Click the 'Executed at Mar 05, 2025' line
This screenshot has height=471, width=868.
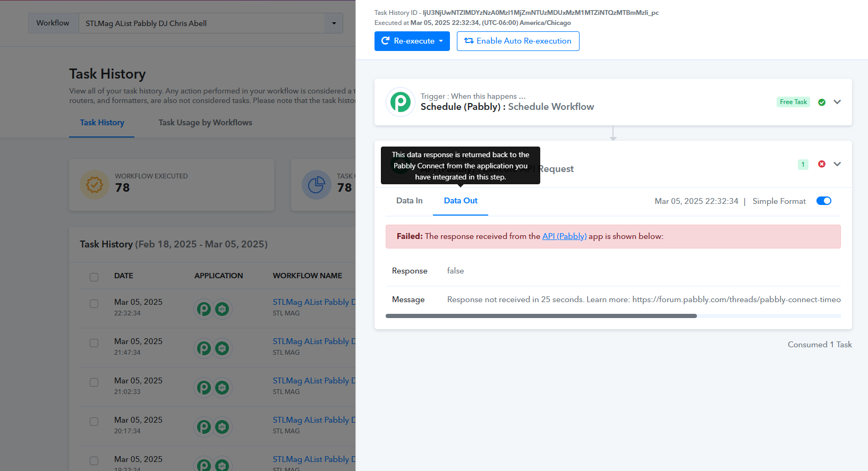(x=473, y=23)
